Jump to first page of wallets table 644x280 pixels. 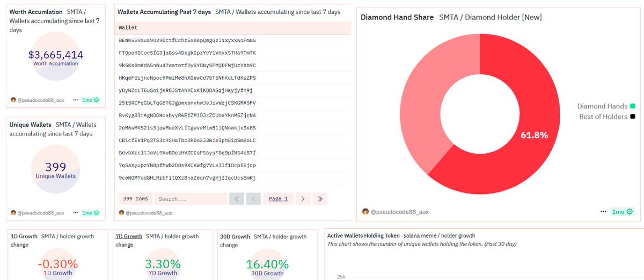pos(236,199)
